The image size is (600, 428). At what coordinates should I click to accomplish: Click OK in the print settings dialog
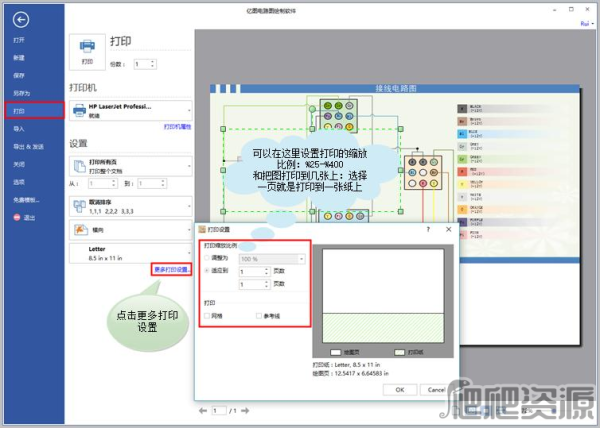point(400,390)
